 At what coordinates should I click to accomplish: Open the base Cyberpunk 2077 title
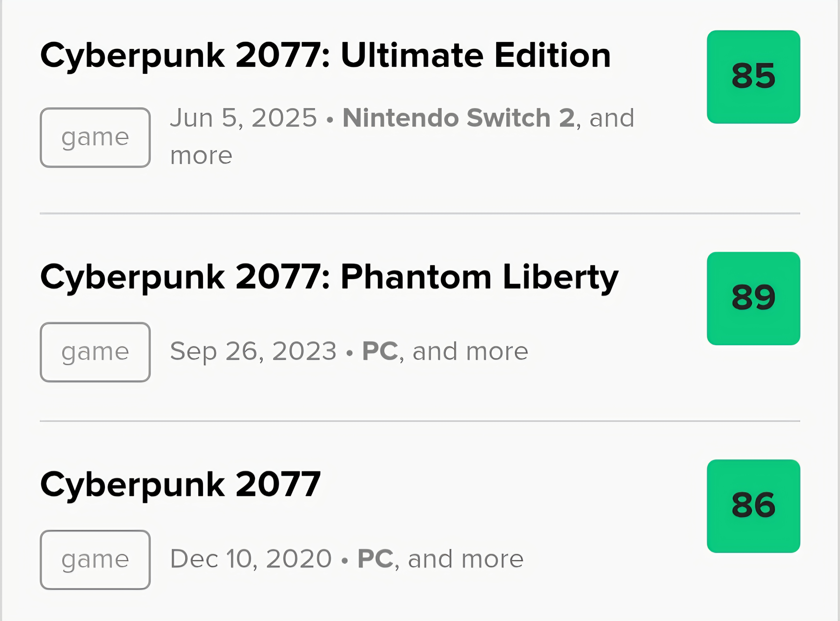click(x=181, y=485)
